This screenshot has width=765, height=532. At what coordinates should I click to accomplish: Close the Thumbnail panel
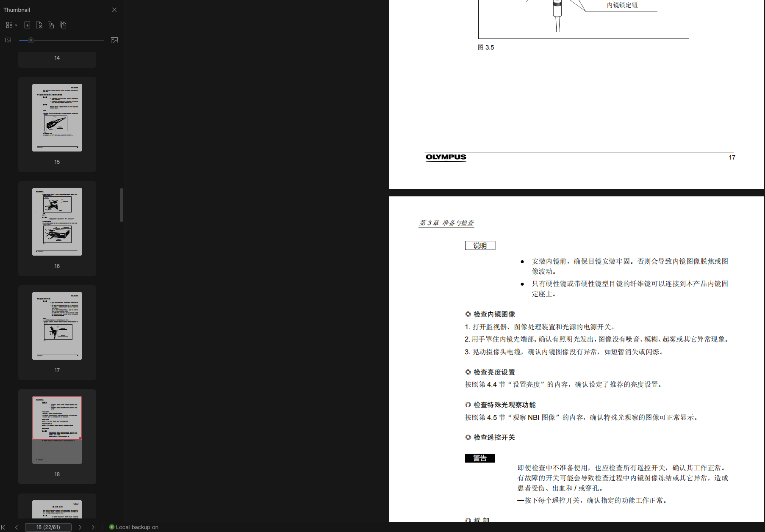coord(114,9)
